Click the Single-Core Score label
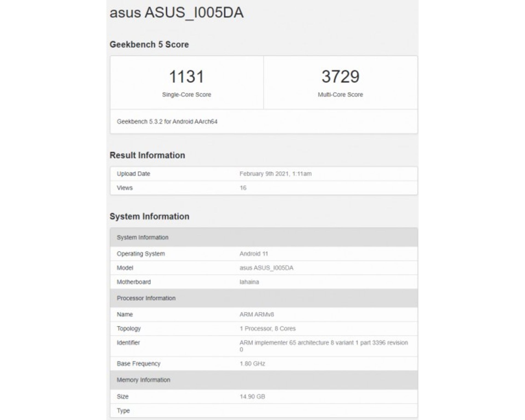Viewport: 525px width, 420px height. tap(186, 95)
